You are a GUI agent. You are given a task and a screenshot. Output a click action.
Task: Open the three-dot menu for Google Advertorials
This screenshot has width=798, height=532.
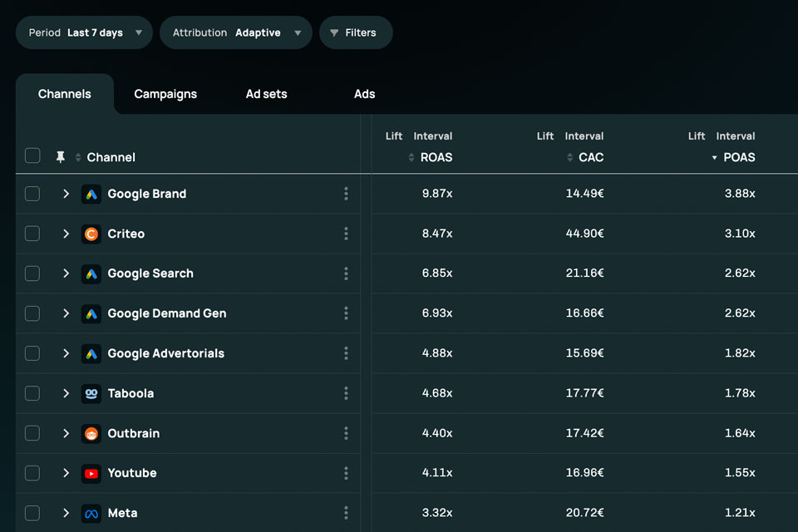pos(346,352)
